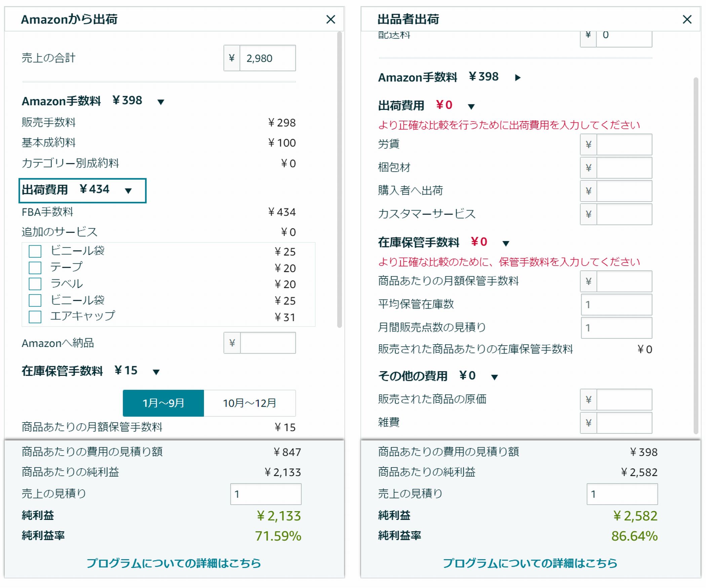Screen dimensions: 706x588
Task: Check the エアキャップ checkbox
Action: click(x=35, y=317)
